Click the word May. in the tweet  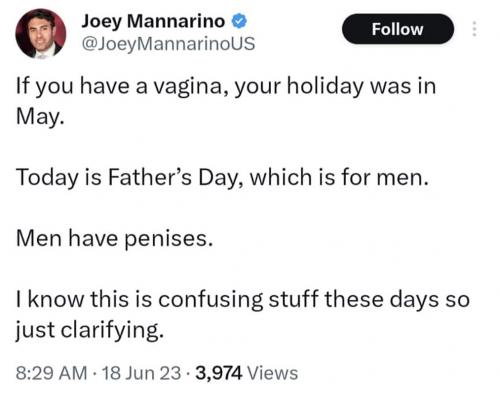[x=39, y=117]
